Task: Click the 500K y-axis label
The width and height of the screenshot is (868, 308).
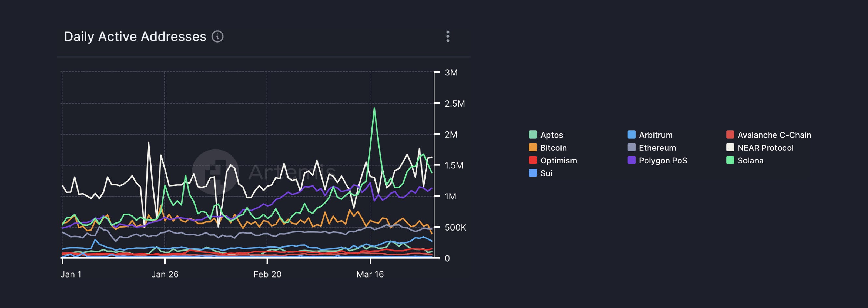Action: [x=455, y=227]
